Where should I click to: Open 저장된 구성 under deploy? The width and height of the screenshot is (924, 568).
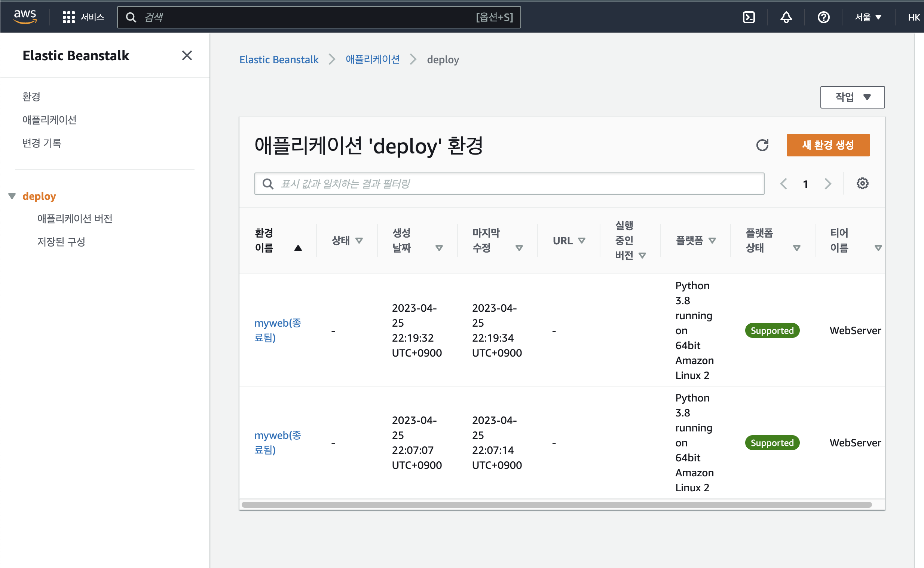point(61,242)
